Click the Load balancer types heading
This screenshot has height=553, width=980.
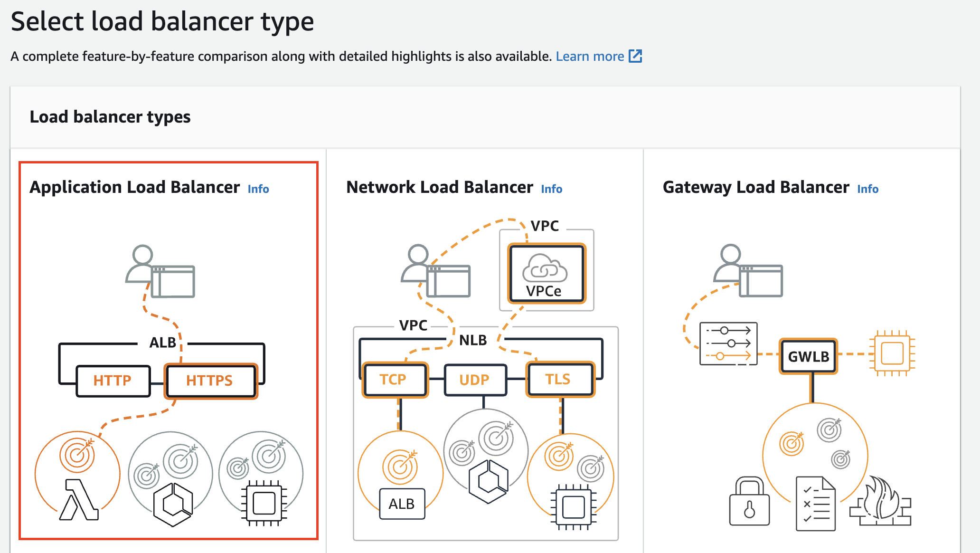(110, 117)
